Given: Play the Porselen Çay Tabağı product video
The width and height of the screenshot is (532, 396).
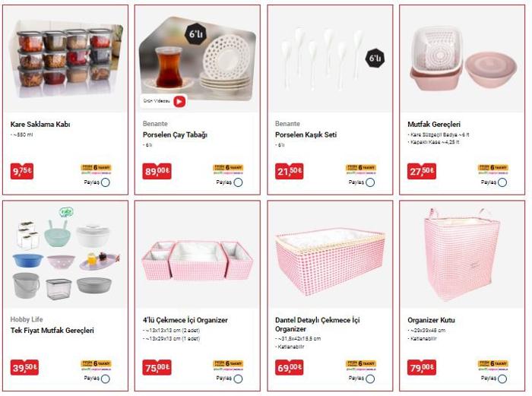Looking at the screenshot, I should 179,101.
